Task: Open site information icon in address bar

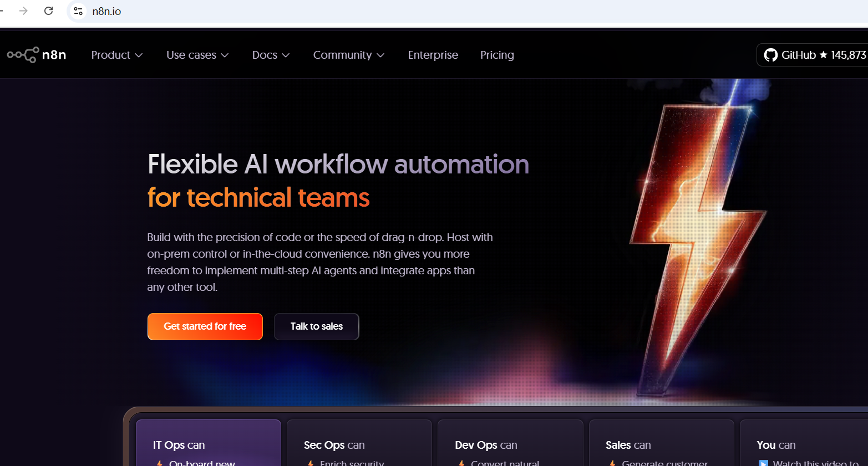Action: (78, 11)
